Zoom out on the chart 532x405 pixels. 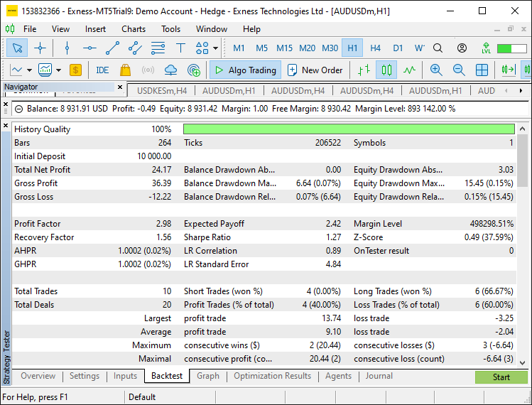click(459, 70)
